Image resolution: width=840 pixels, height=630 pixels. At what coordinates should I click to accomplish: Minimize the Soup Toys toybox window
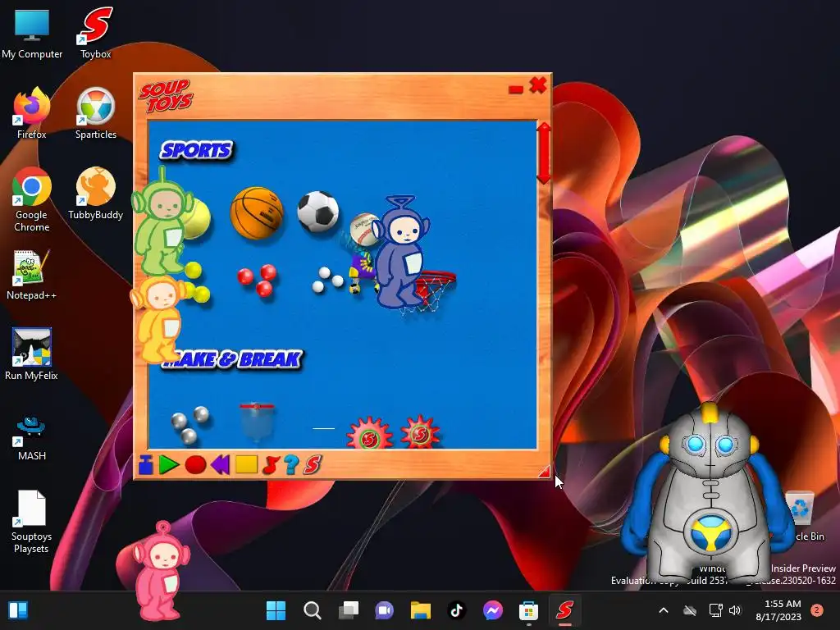click(x=516, y=89)
